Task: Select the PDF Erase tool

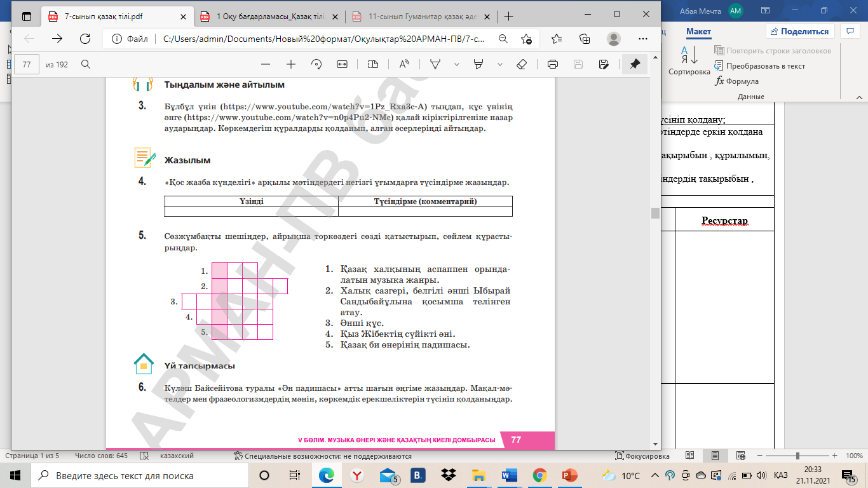Action: click(522, 64)
